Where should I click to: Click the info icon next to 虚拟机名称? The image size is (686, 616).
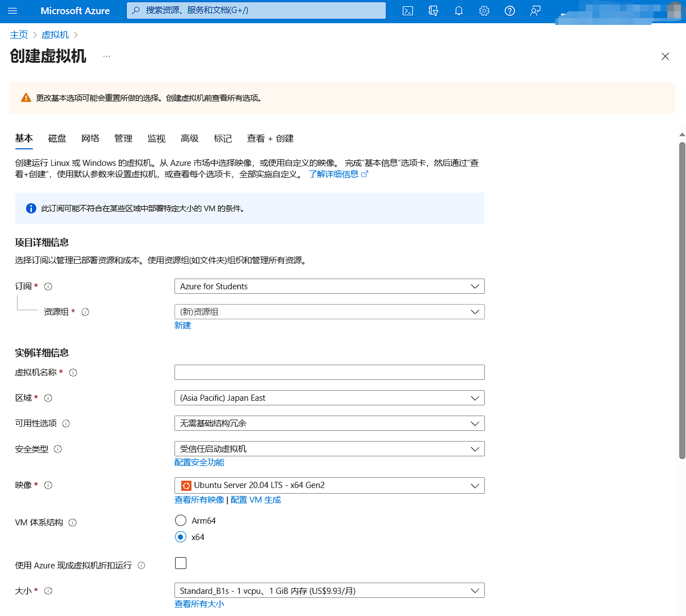(x=73, y=373)
